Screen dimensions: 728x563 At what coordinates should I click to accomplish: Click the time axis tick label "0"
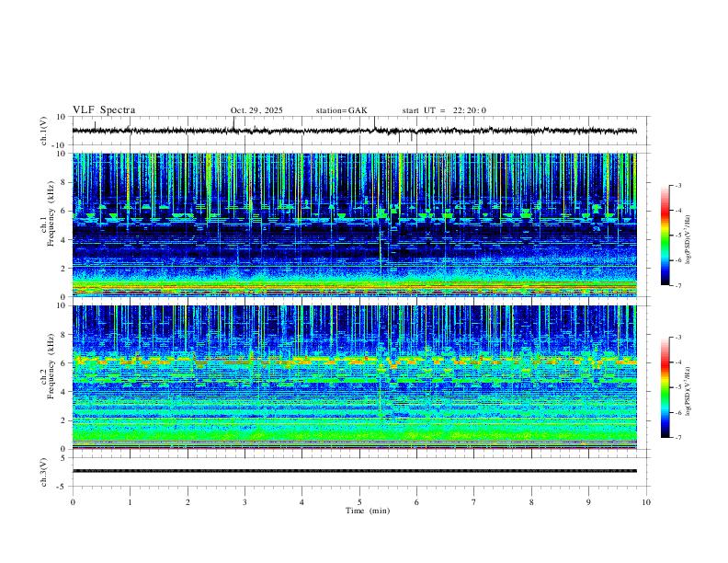point(73,502)
